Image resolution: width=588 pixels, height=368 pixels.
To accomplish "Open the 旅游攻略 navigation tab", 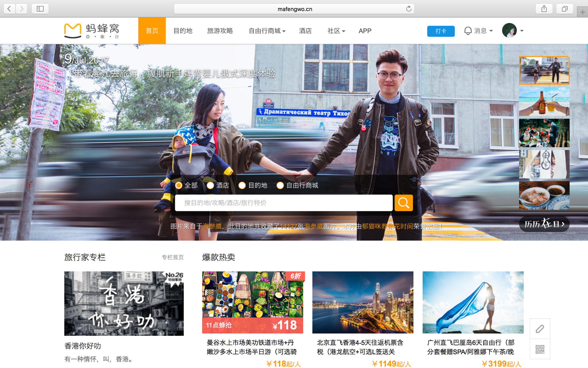I will pyautogui.click(x=220, y=31).
